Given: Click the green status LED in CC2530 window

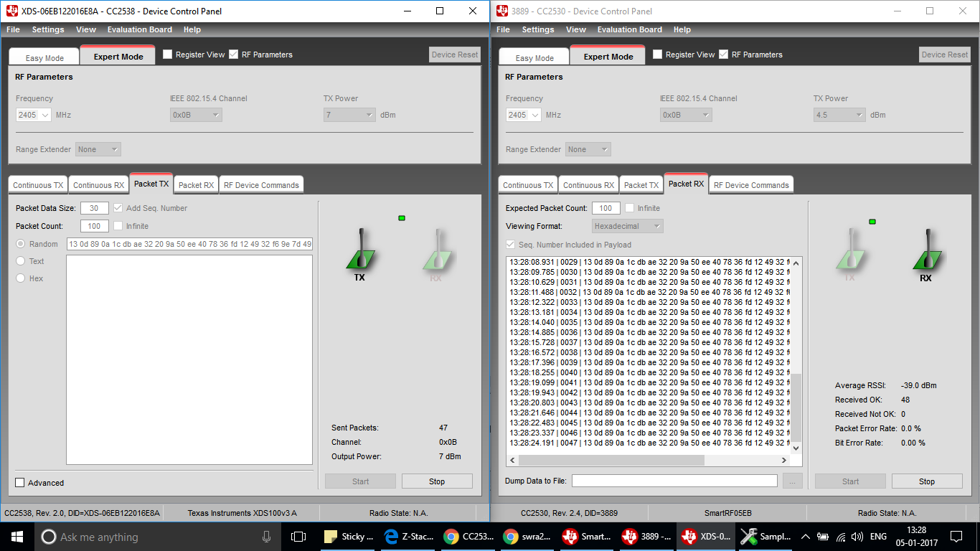Looking at the screenshot, I should [x=872, y=222].
